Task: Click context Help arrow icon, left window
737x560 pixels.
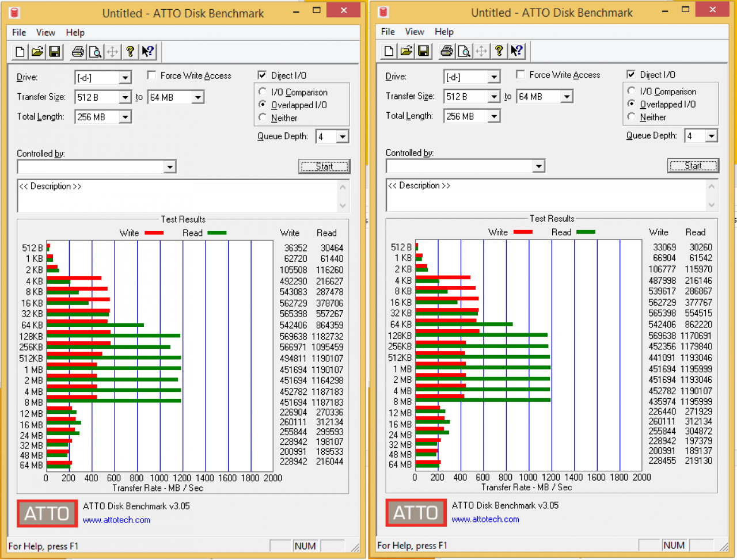Action: coord(148,52)
